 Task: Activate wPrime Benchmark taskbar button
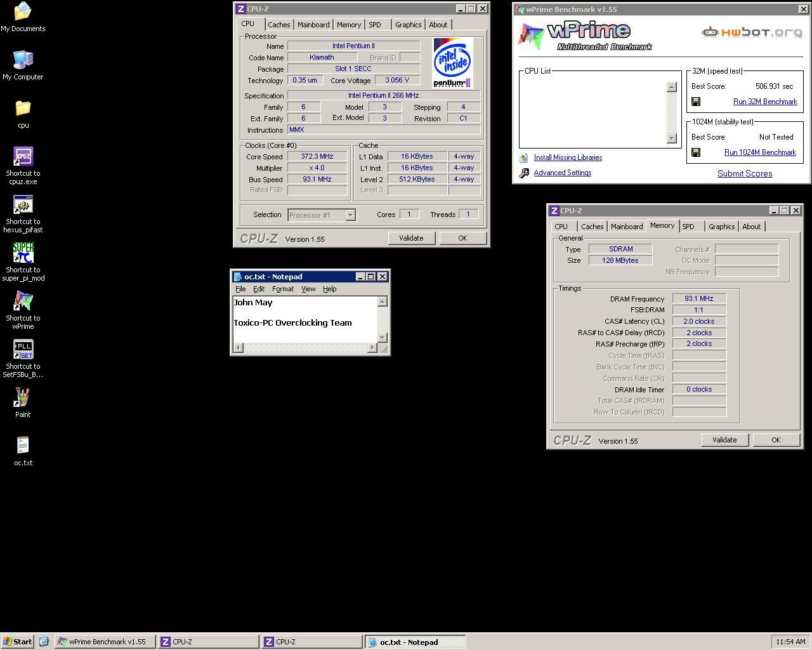[x=105, y=642]
